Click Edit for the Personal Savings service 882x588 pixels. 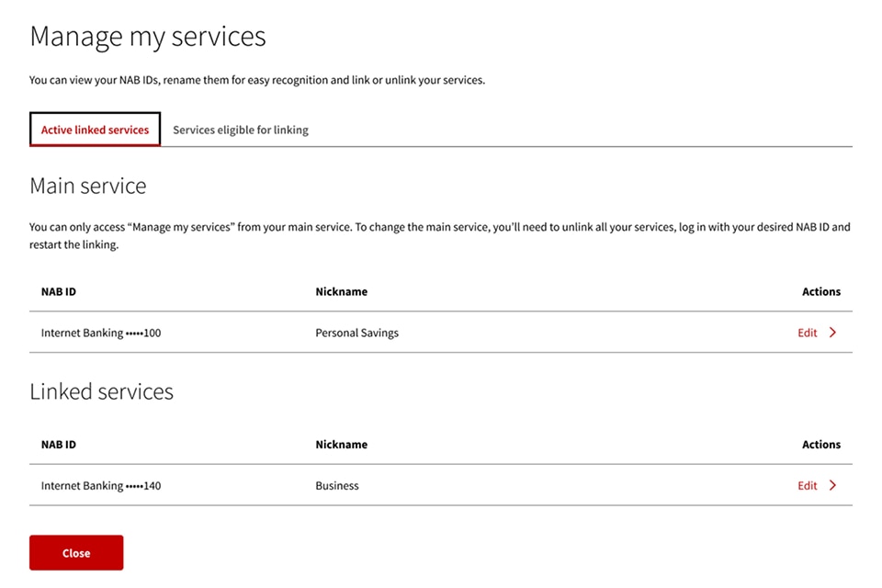pos(807,333)
